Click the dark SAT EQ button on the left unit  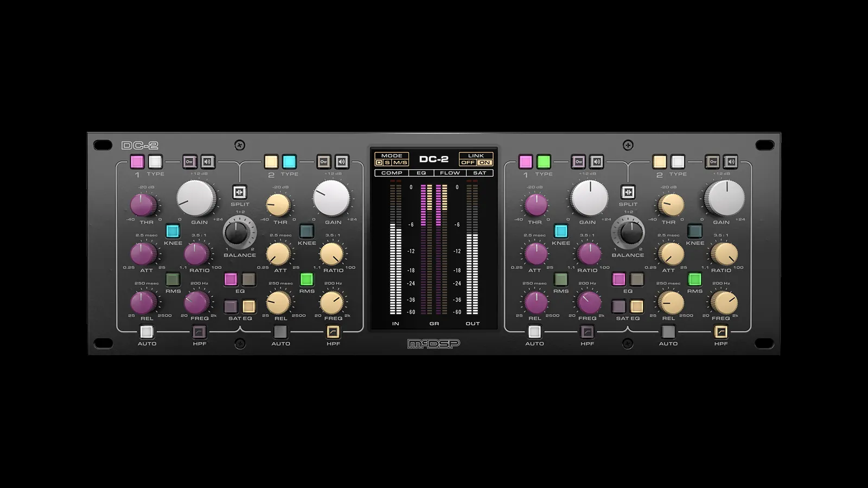231,307
